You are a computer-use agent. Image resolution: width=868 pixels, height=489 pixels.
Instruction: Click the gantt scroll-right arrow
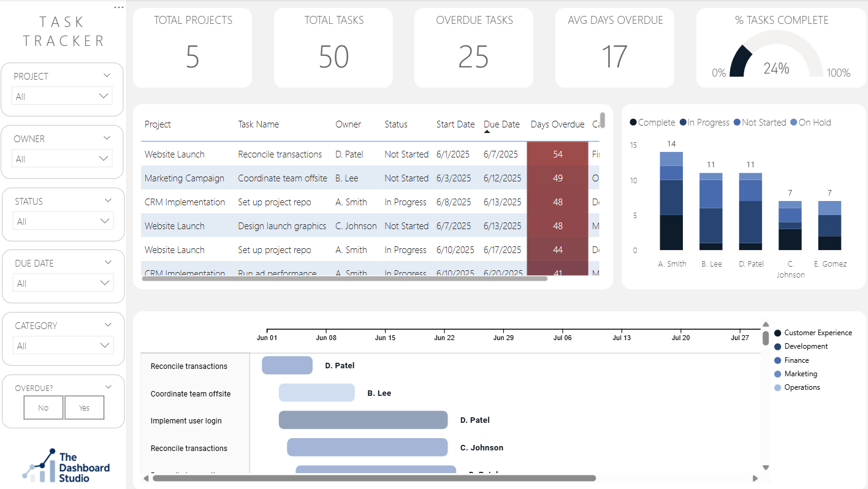pyautogui.click(x=755, y=478)
